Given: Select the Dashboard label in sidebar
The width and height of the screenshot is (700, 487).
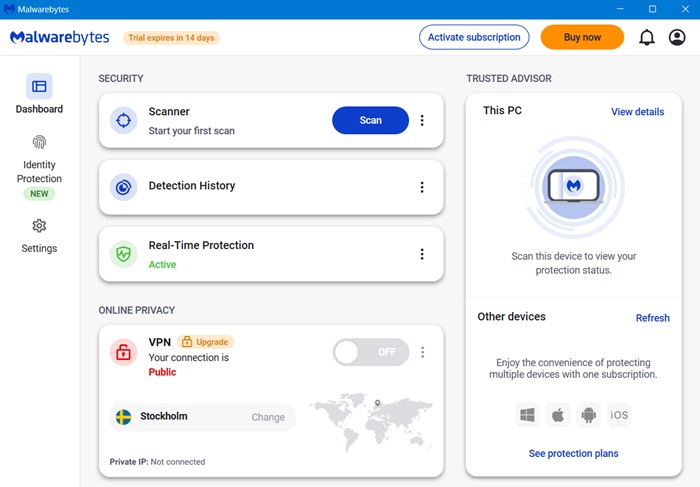Looking at the screenshot, I should click(39, 109).
